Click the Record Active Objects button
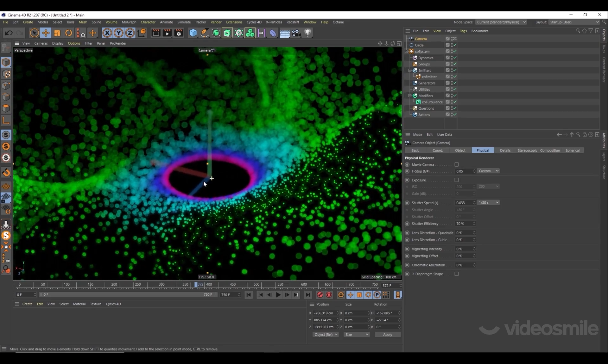The image size is (608, 364). tap(320, 295)
